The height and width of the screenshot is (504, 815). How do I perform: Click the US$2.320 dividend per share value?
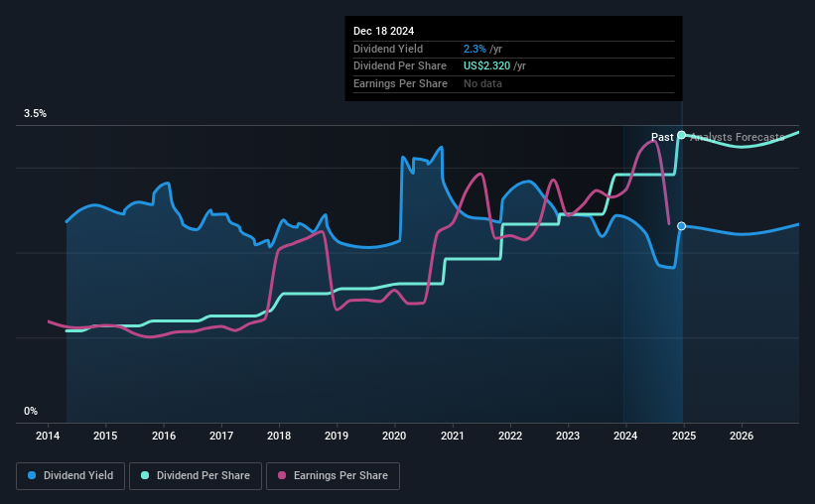(487, 66)
